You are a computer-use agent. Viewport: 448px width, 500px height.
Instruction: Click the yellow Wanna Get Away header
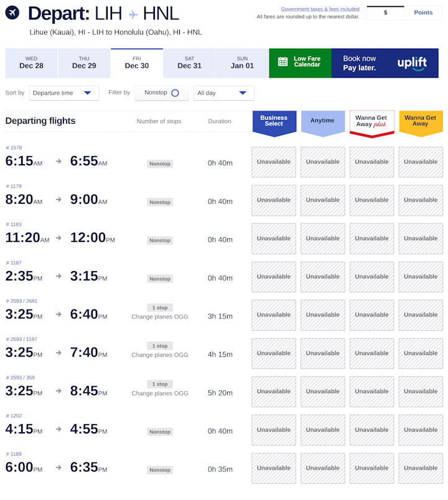click(421, 123)
